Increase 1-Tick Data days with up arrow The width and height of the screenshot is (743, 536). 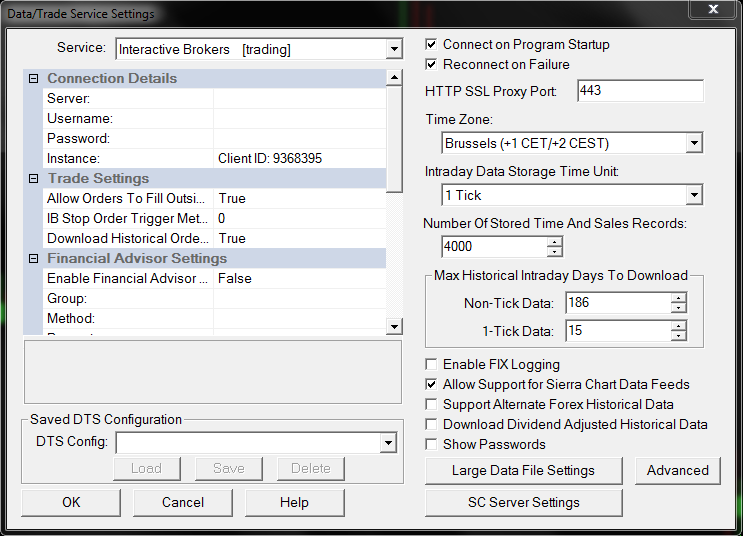tap(679, 326)
